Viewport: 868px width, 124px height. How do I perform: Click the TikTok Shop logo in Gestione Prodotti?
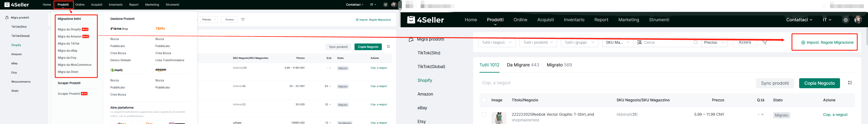coord(119,29)
